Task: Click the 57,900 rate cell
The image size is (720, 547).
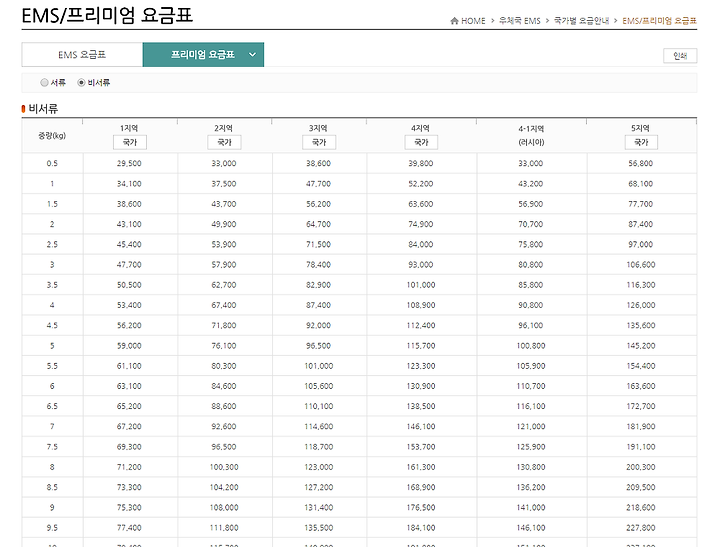Action: (x=224, y=265)
